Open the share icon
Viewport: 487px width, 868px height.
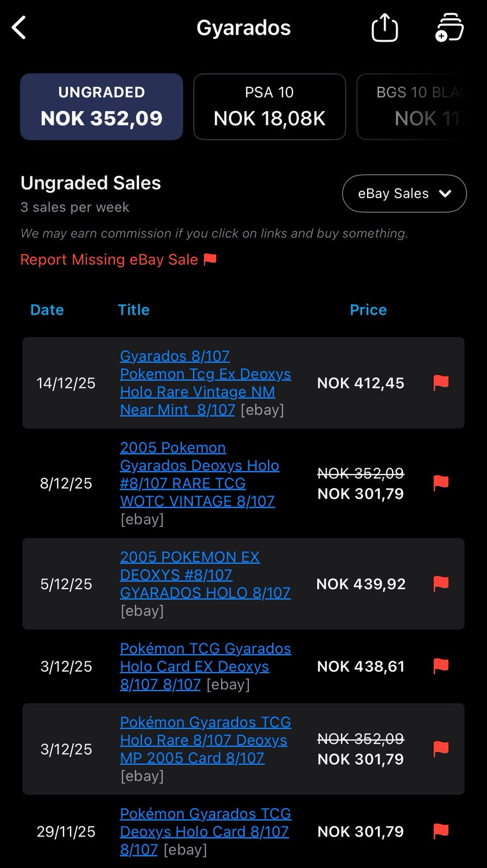click(x=385, y=27)
